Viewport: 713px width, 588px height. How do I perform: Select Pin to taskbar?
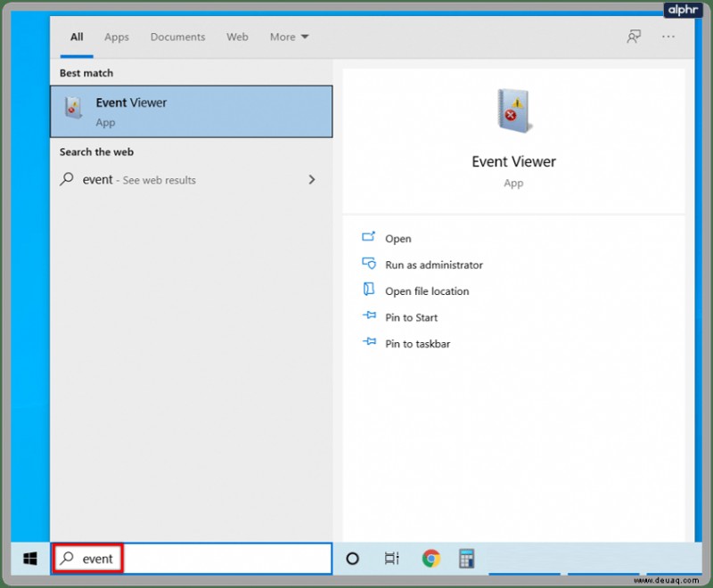click(417, 344)
